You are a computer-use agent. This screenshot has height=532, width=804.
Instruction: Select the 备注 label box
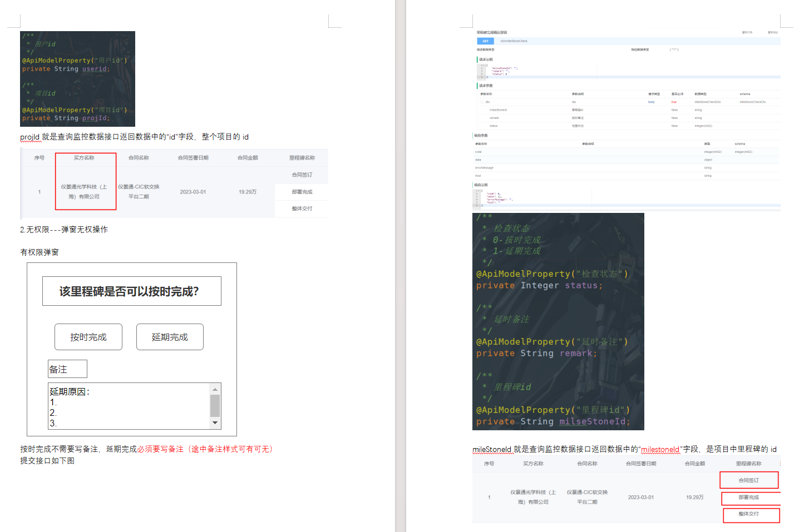pos(67,369)
